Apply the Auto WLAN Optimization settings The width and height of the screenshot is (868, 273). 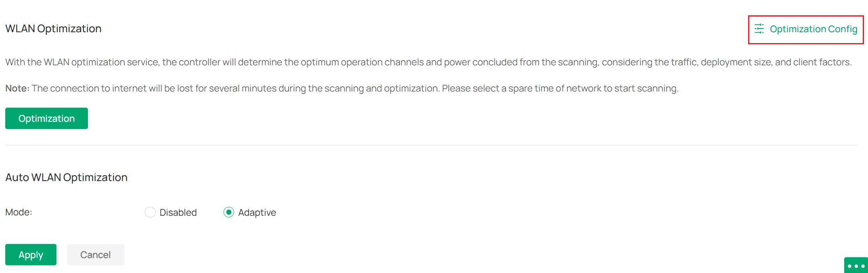click(x=31, y=254)
